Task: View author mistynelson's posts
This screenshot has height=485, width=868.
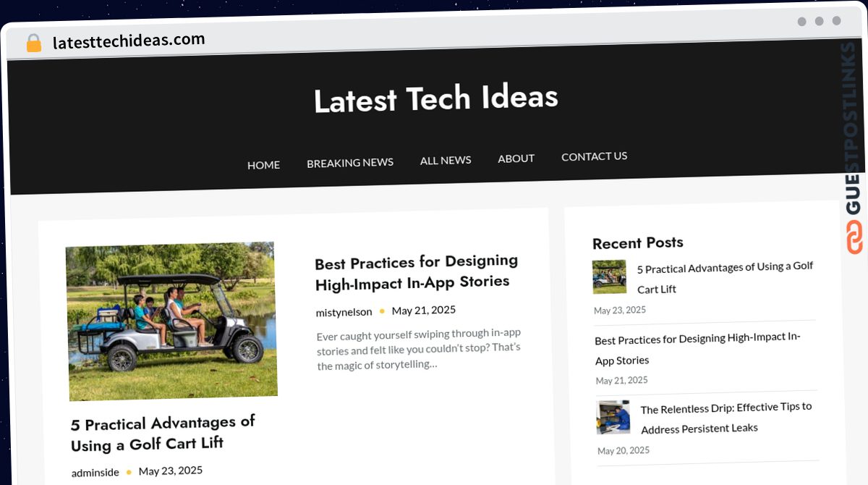Action: click(344, 312)
